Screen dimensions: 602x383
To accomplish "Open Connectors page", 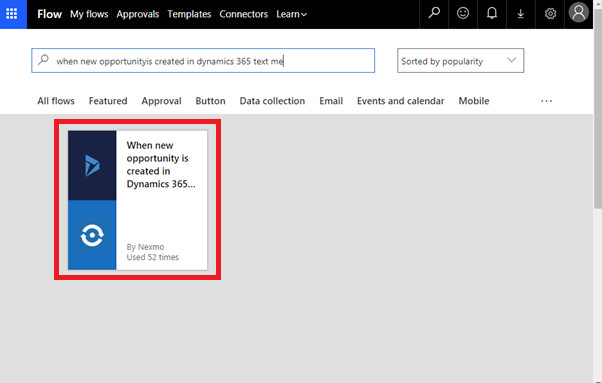I will click(x=243, y=14).
